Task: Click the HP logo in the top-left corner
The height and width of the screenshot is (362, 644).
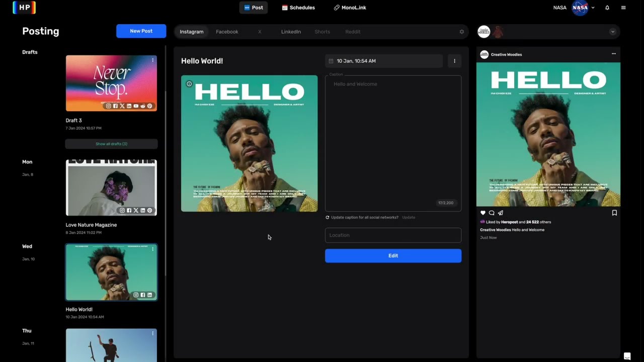Action: coord(24,8)
